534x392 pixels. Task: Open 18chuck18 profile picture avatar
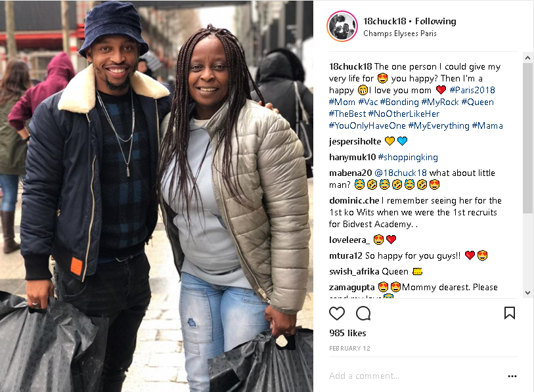[x=342, y=26]
